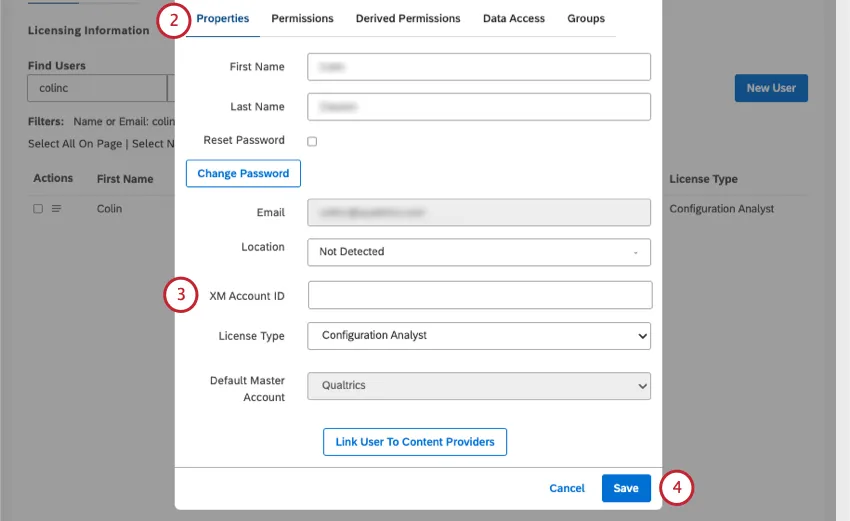Open the Derived Permissions tab

click(x=408, y=19)
